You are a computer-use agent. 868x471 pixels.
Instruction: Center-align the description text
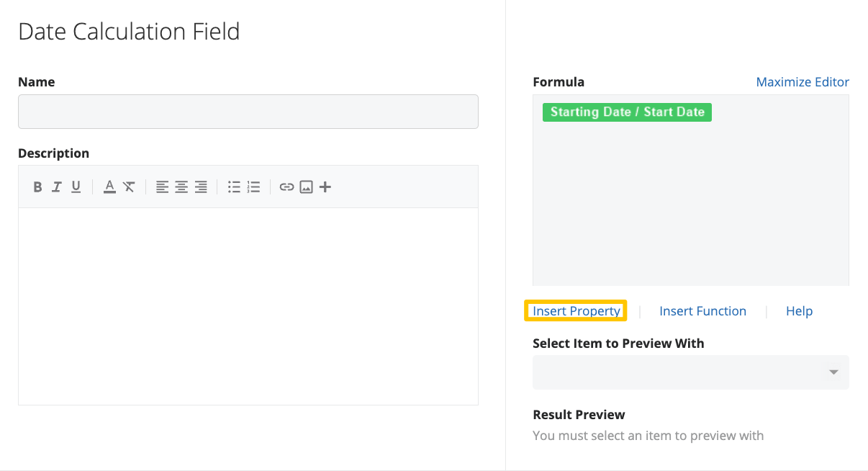[x=181, y=187]
